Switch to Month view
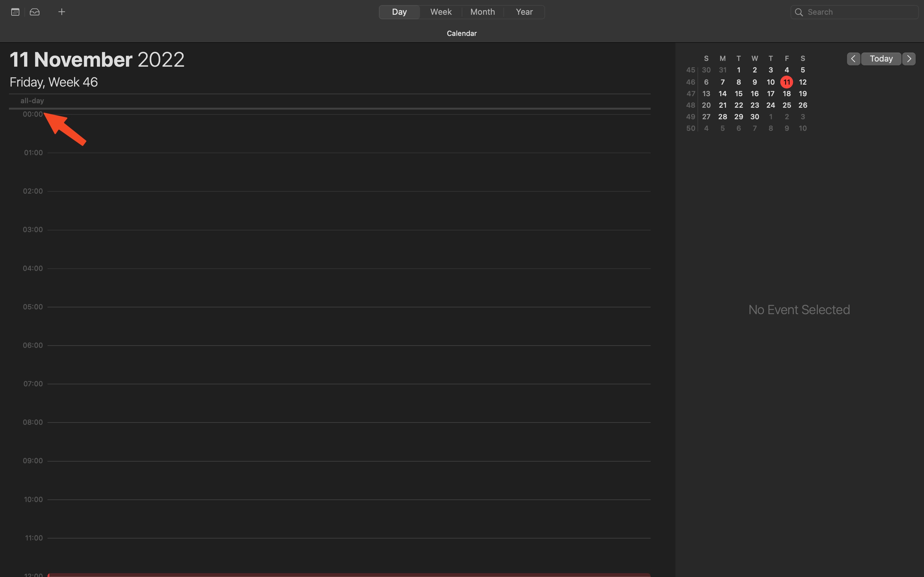 tap(482, 11)
